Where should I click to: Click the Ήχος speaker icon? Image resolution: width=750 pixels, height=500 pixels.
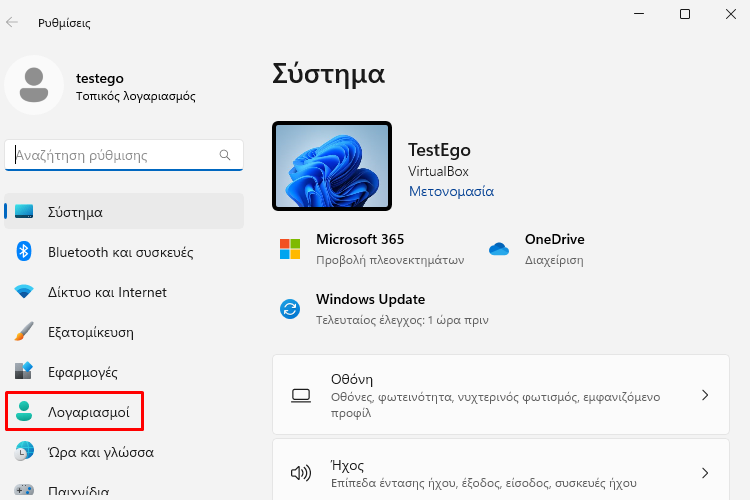click(x=301, y=473)
